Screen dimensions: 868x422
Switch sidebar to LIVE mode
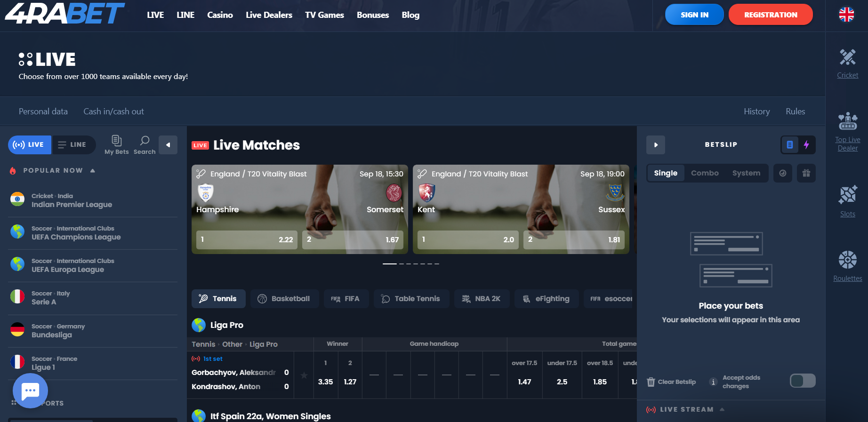coord(29,145)
